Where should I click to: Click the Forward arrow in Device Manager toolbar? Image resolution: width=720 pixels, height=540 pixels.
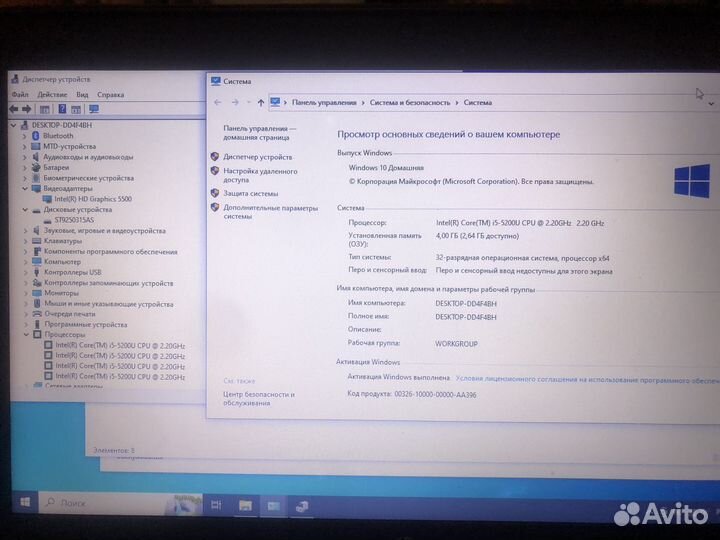click(27, 109)
